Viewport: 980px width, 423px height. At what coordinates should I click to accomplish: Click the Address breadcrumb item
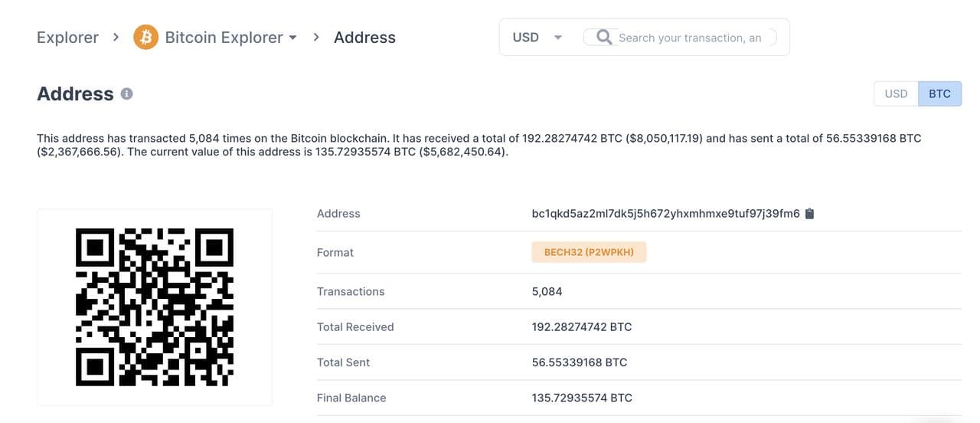pos(364,37)
